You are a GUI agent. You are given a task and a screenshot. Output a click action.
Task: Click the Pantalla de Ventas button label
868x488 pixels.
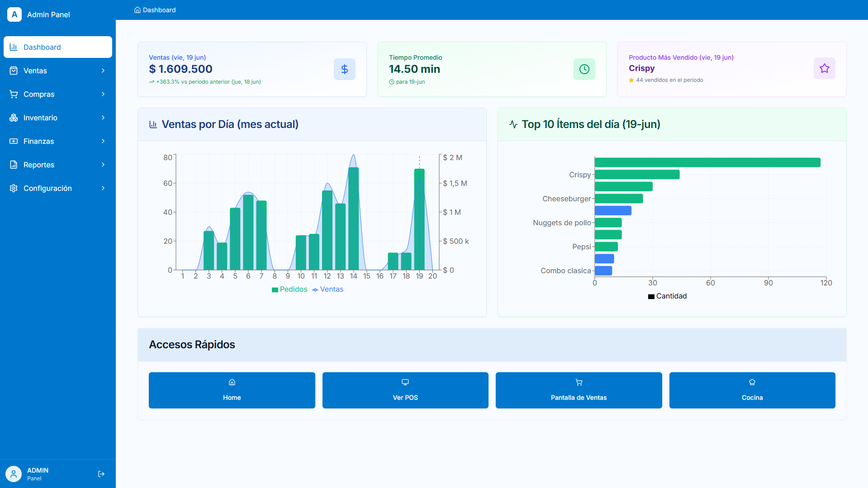click(579, 398)
